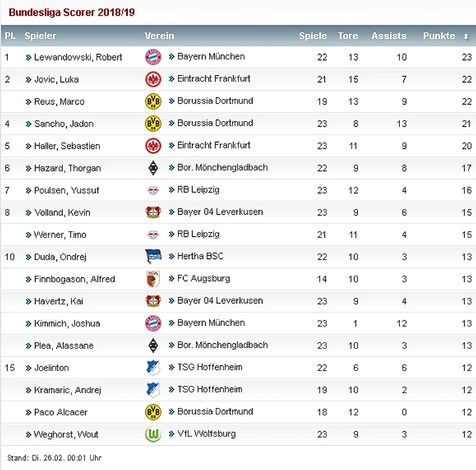
Task: Open Paco Alcacer player link
Action: point(61,412)
